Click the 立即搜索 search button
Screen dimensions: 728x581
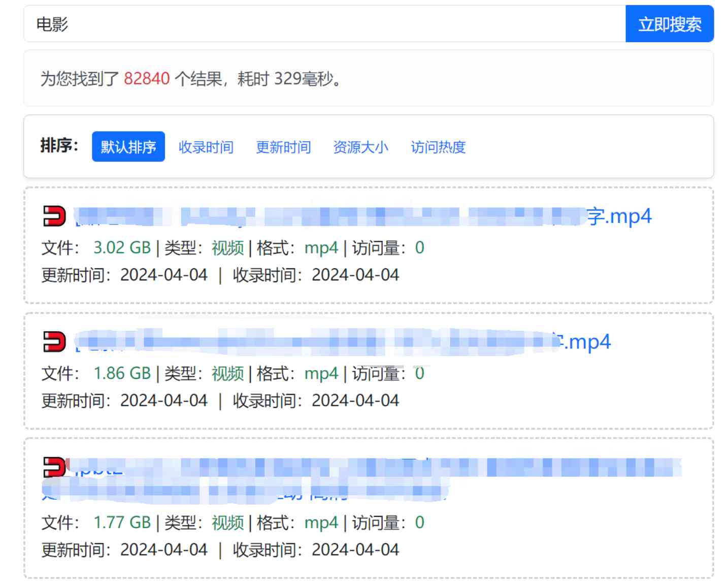669,24
